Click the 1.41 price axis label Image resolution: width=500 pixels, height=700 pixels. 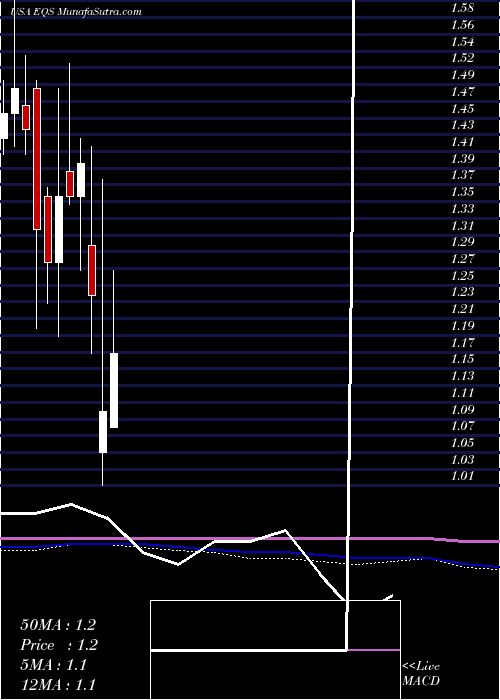[x=462, y=142]
